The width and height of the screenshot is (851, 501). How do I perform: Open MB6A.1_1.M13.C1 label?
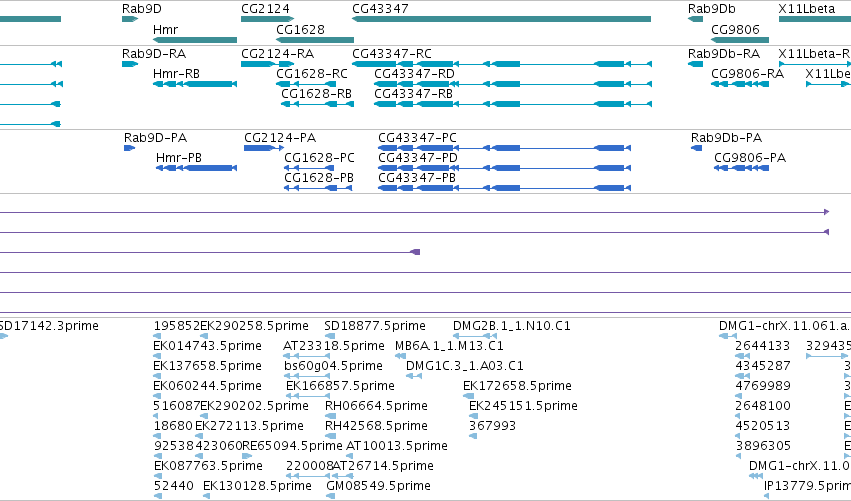click(x=449, y=346)
